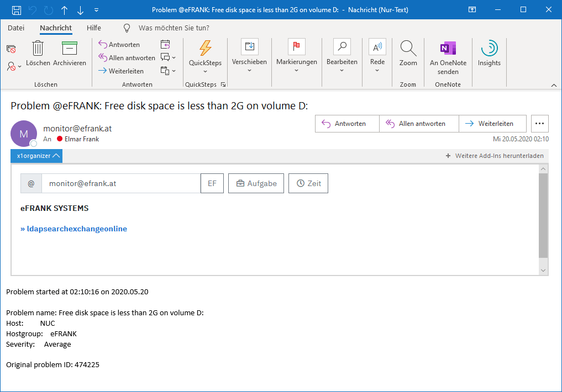
Task: Collapse the x1organizer add-in tab
Action: coord(36,156)
